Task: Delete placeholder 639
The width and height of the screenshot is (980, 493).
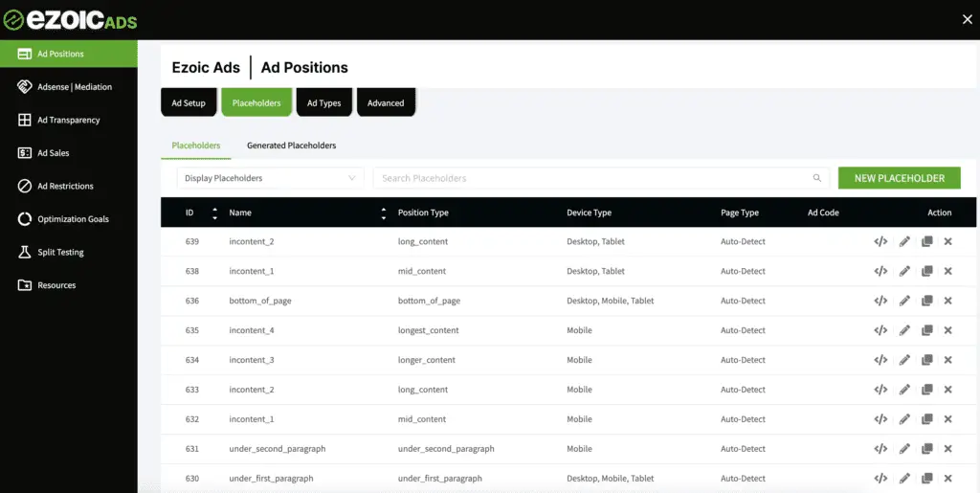Action: click(948, 242)
